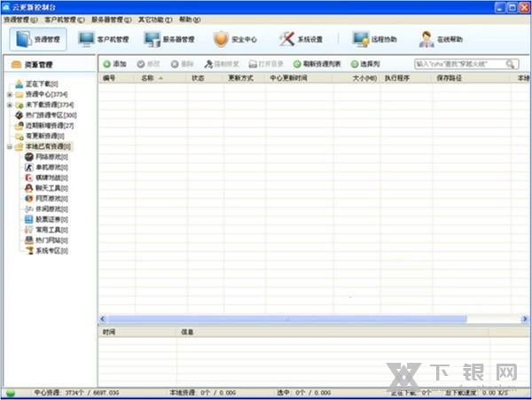Open 客户机管理 toolbar section

pos(104,39)
